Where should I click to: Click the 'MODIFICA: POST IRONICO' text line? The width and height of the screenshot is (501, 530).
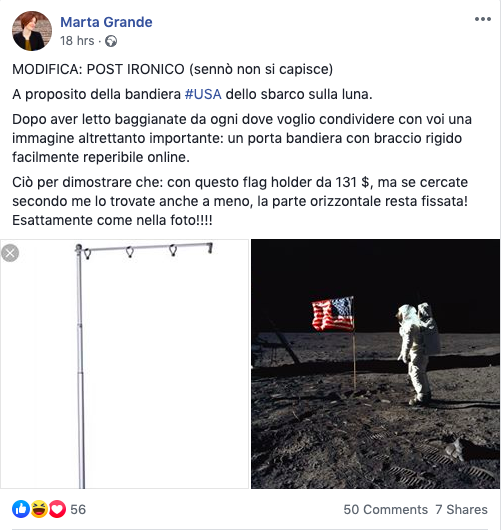(172, 69)
